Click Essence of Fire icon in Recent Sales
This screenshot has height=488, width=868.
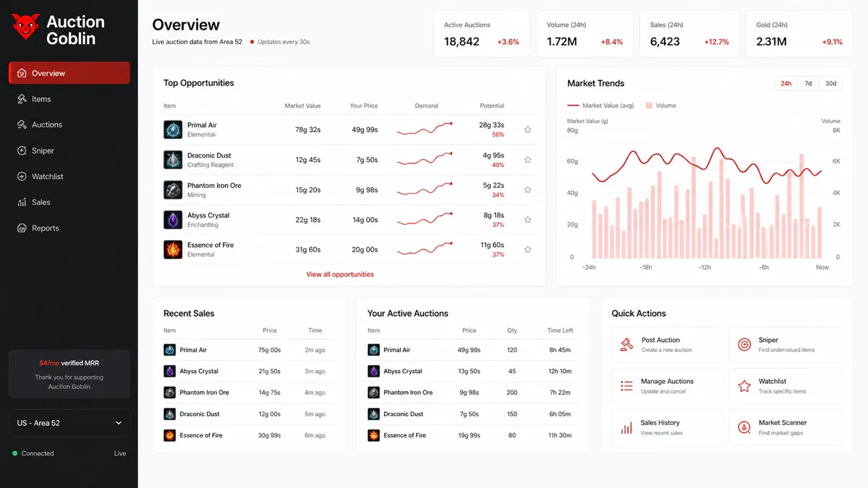[x=169, y=435]
